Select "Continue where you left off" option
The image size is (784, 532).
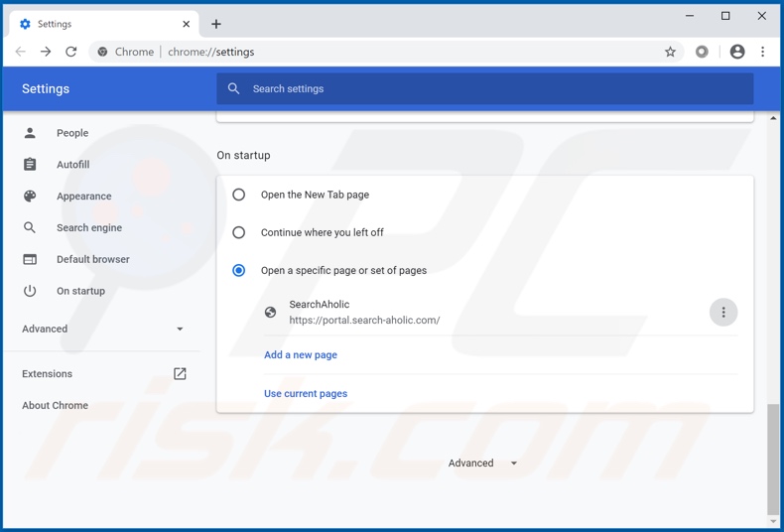(239, 232)
